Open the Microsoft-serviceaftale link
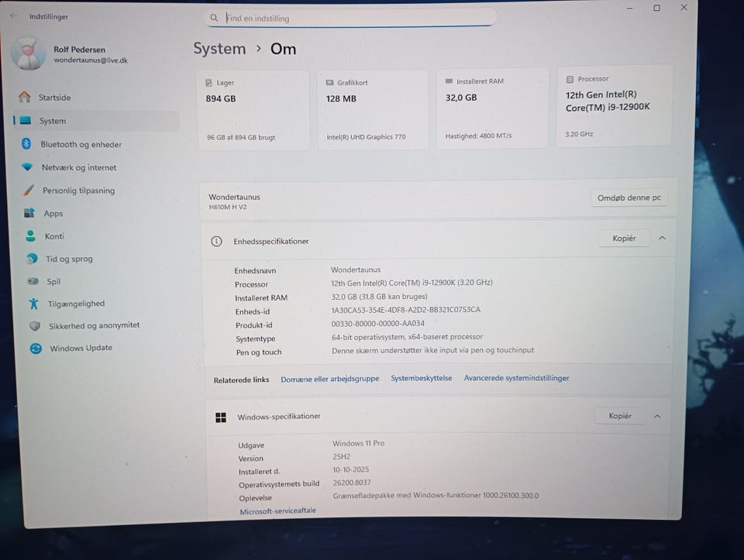This screenshot has width=744, height=560. [x=277, y=510]
